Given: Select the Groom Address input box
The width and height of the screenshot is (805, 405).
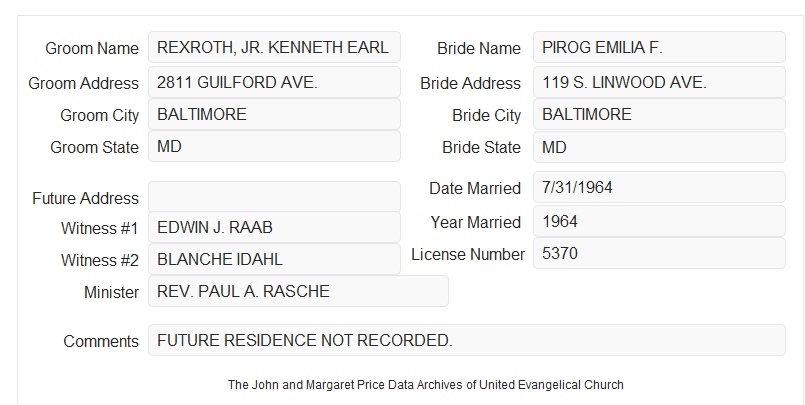Looking at the screenshot, I should tap(274, 82).
